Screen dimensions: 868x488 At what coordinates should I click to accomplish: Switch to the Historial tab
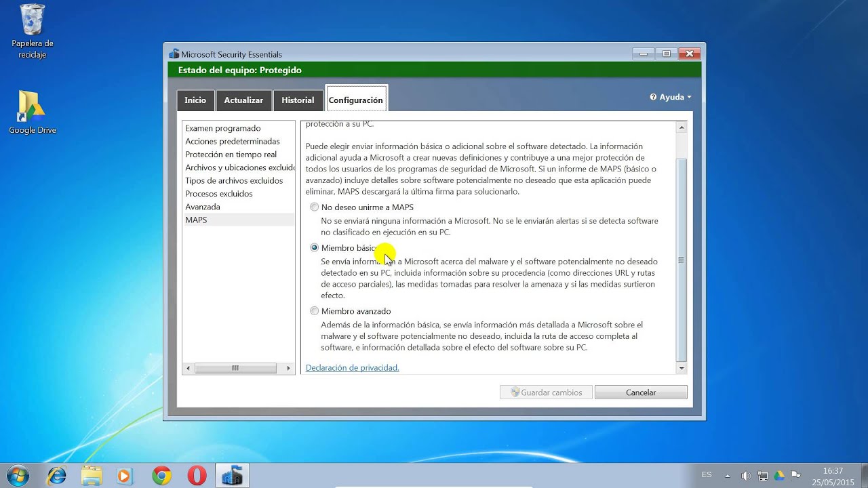(298, 100)
